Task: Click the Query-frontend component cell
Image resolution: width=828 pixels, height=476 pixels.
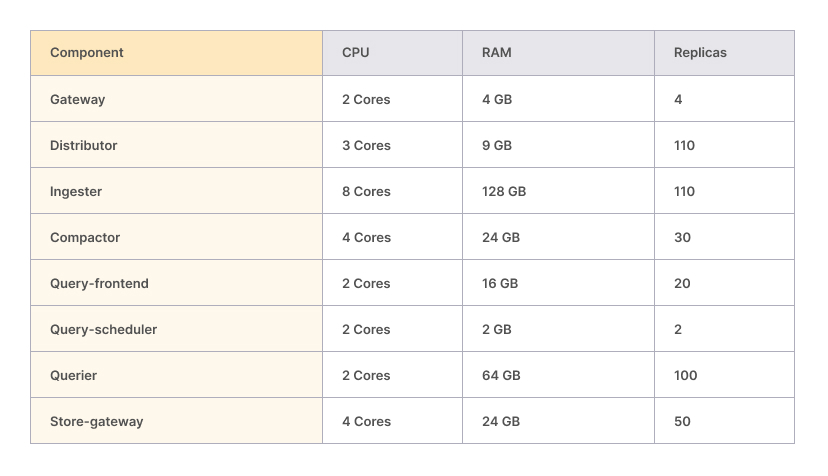Action: click(x=99, y=284)
